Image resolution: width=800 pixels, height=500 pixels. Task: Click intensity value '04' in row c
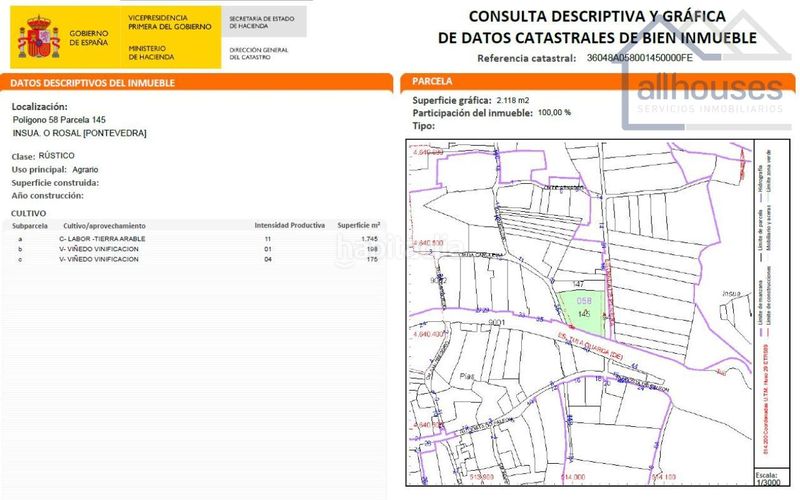pyautogui.click(x=268, y=259)
